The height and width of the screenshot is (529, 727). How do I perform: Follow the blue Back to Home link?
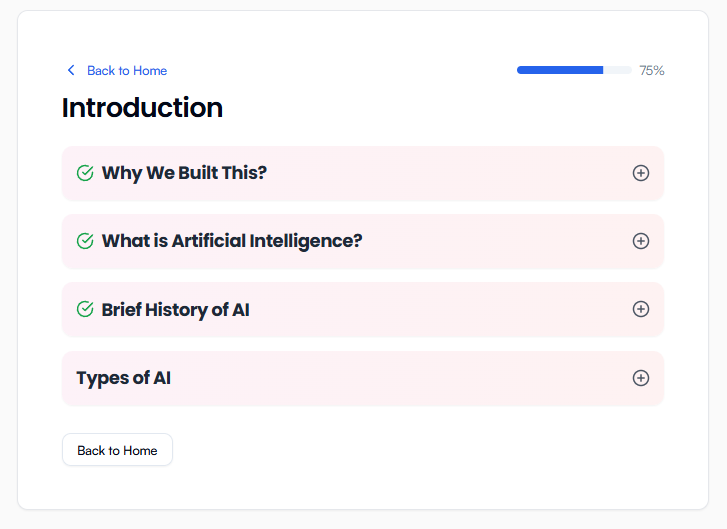click(x=127, y=70)
